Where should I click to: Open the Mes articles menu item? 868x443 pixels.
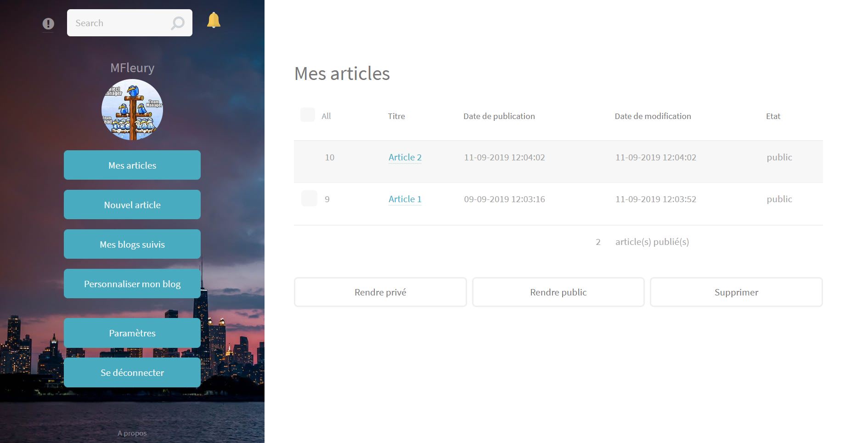click(132, 165)
